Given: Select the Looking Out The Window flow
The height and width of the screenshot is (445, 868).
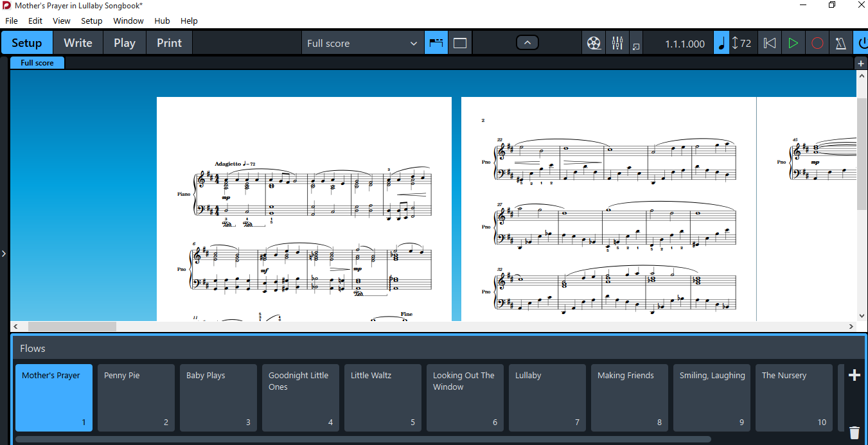Looking at the screenshot, I should pos(465,397).
